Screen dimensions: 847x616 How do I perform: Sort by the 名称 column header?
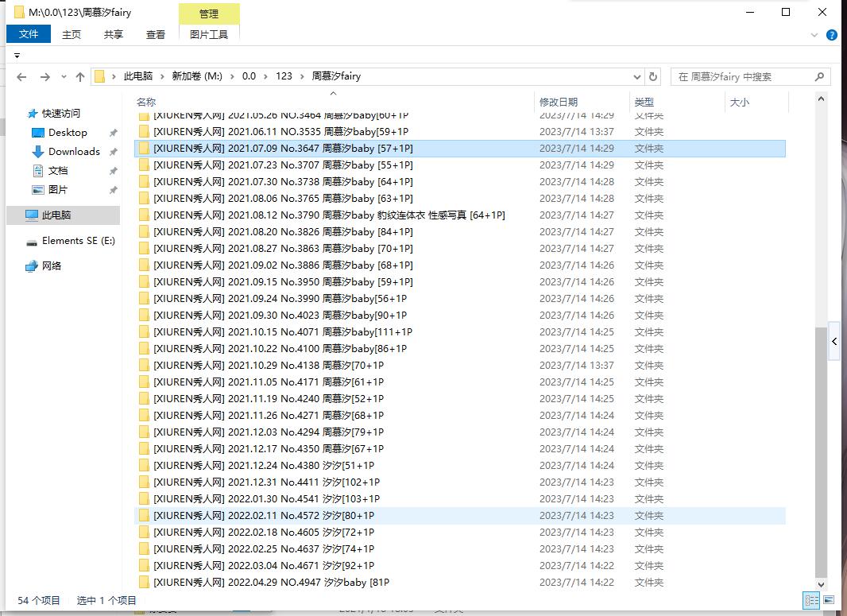[146, 102]
